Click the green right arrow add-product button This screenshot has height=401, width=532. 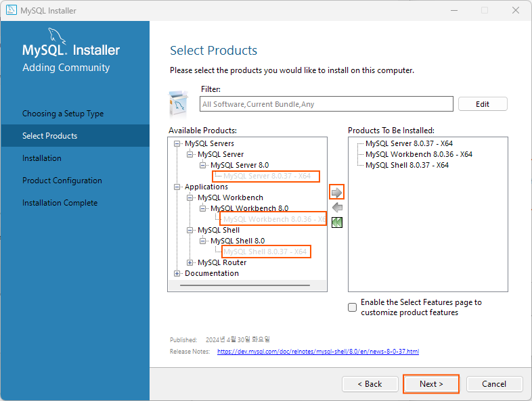[336, 193]
